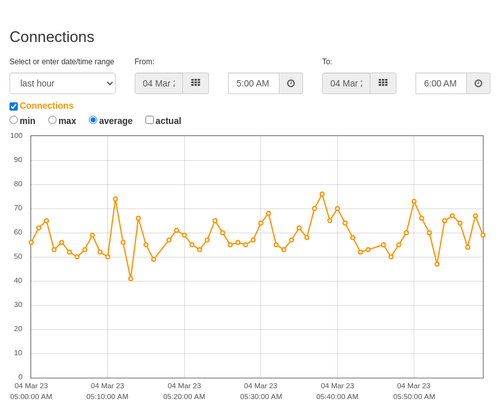The height and width of the screenshot is (403, 500).
Task: Click the From date field showing 04 Mar
Action: pos(159,83)
